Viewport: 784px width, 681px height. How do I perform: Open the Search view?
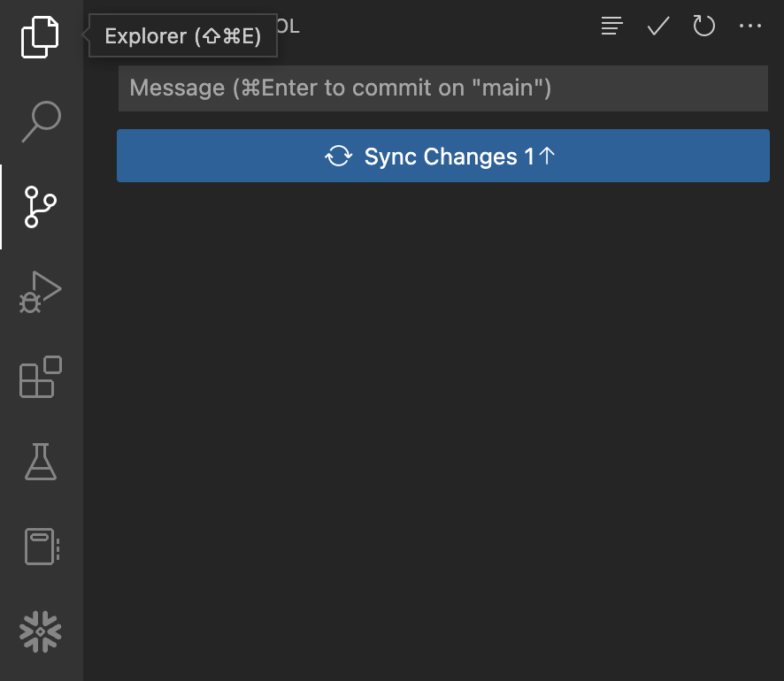pos(39,121)
